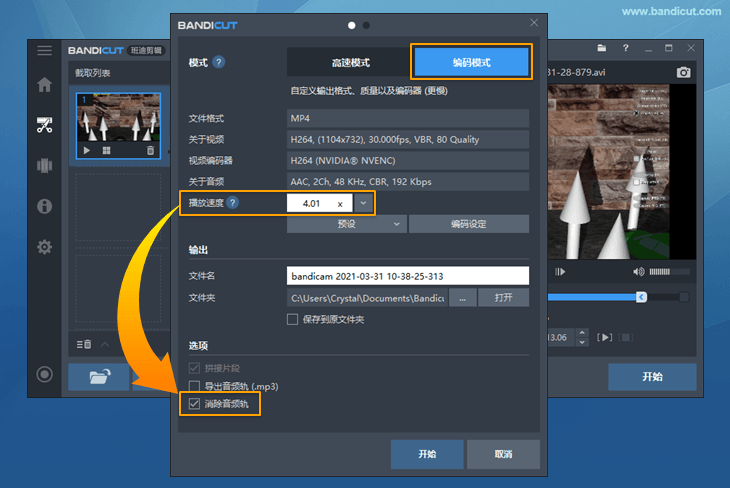Click the 编码设定 button
This screenshot has height=488, width=730.
pyautogui.click(x=469, y=224)
